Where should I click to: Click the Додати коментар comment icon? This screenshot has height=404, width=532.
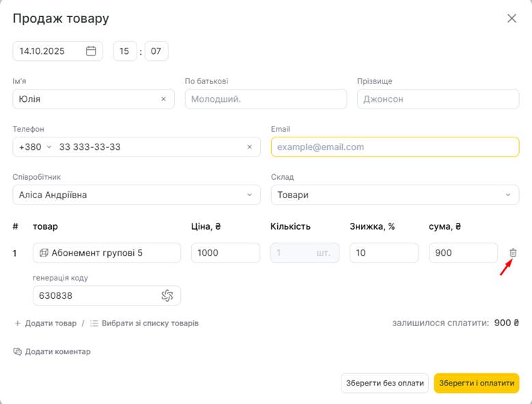[18, 351]
